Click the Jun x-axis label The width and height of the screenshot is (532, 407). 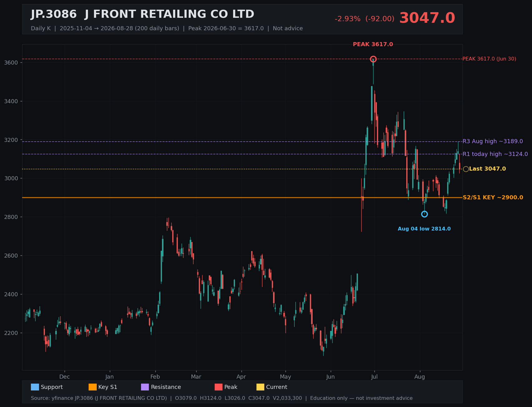click(x=330, y=377)
